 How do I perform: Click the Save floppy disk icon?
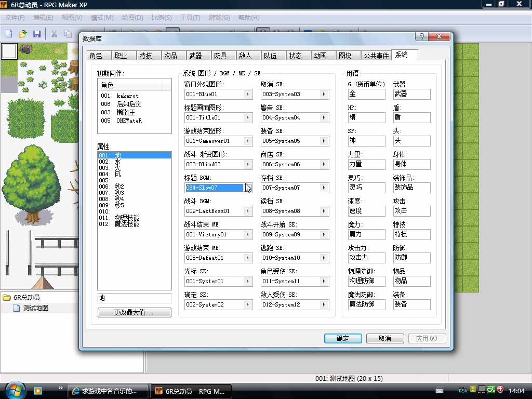(37, 34)
